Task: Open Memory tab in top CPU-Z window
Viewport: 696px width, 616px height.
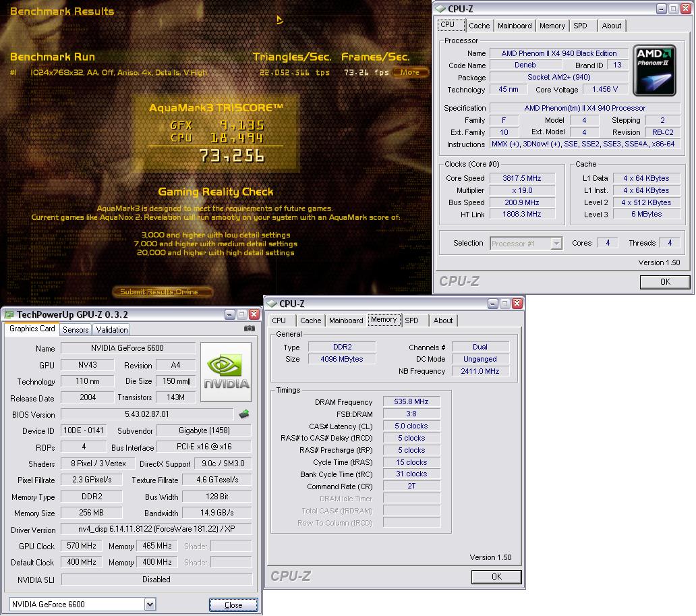Action: click(x=552, y=26)
